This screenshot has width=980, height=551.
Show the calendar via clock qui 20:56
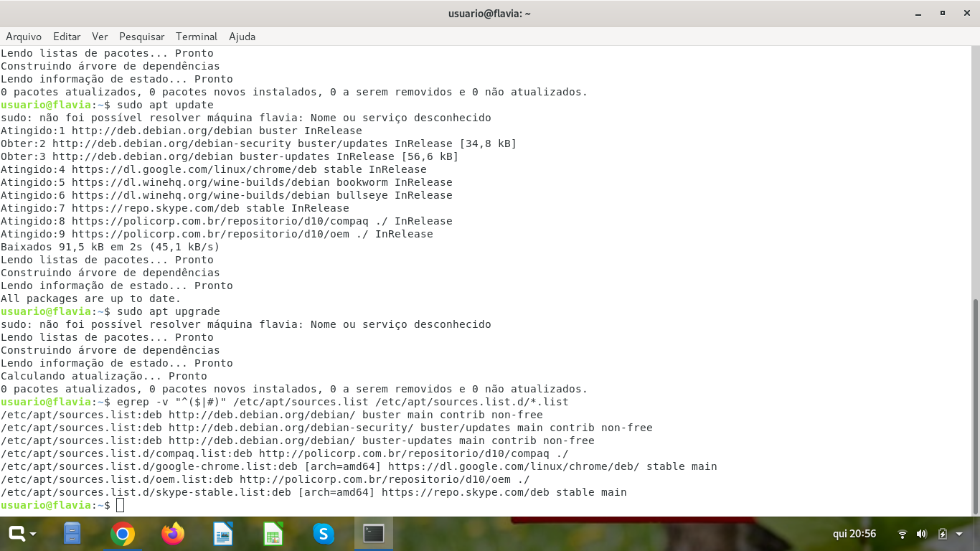point(854,534)
